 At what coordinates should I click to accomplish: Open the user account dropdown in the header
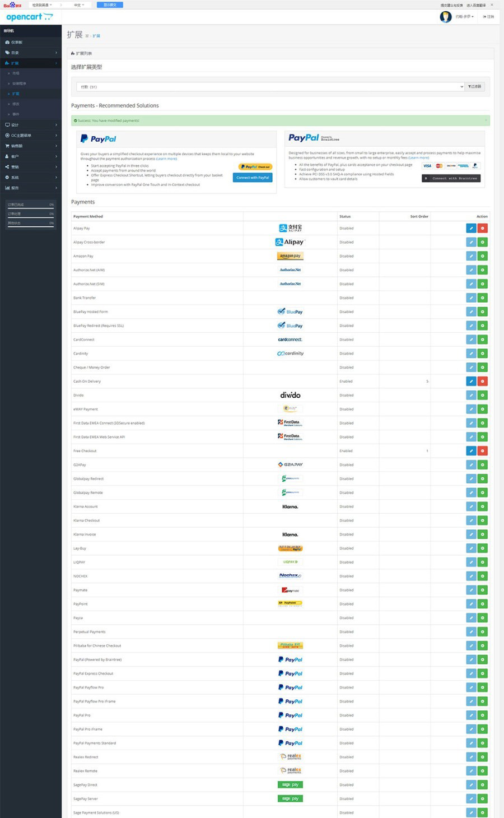point(464,17)
